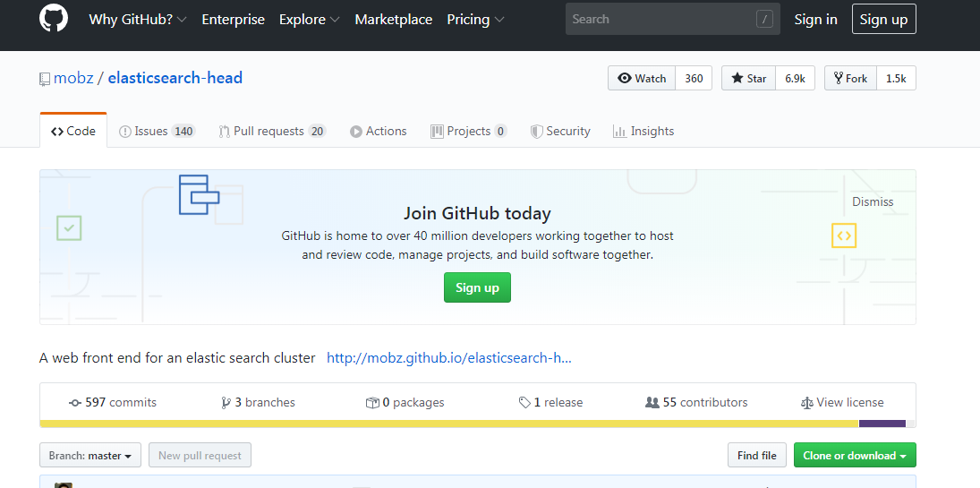The width and height of the screenshot is (980, 488).
Task: Star the repository
Action: pos(749,78)
